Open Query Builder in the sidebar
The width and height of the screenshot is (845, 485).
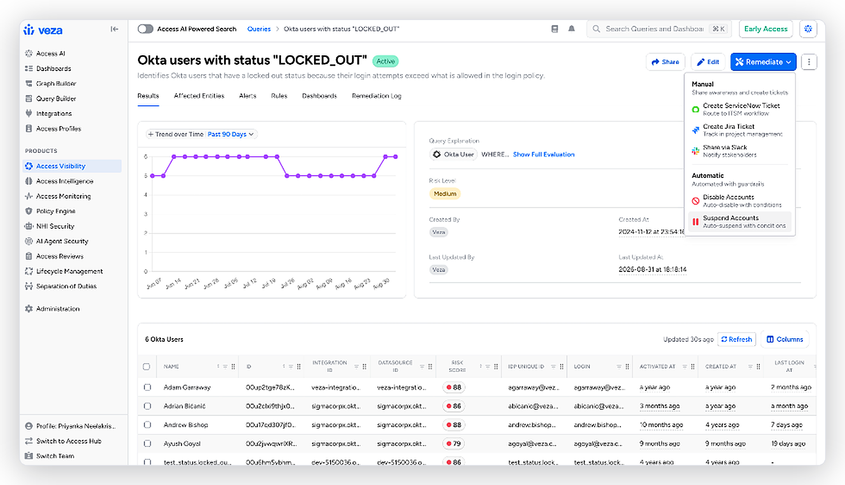pyautogui.click(x=56, y=99)
